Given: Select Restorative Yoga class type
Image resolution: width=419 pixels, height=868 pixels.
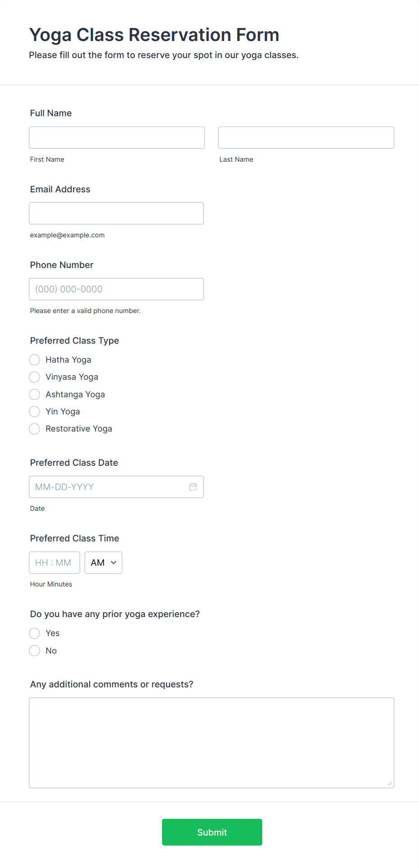Looking at the screenshot, I should 35,429.
